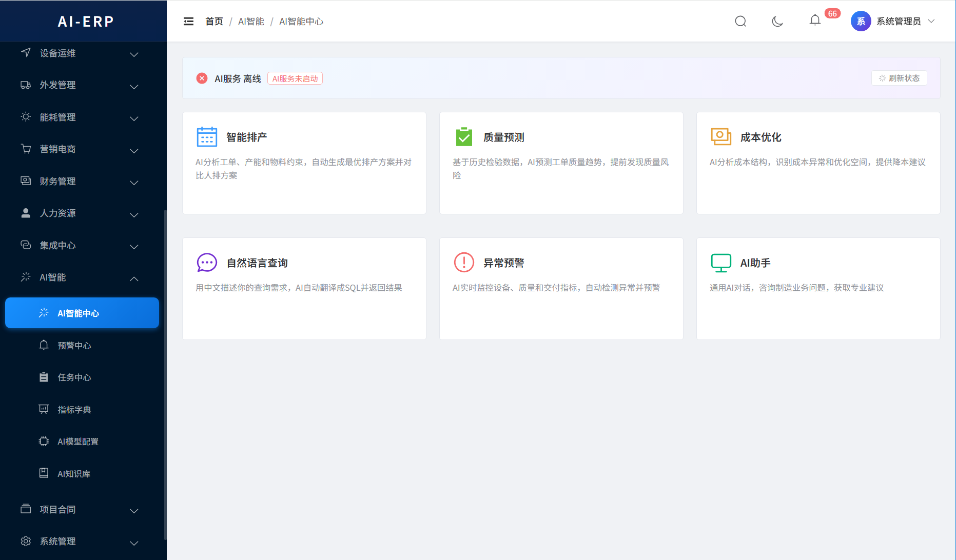Image resolution: width=956 pixels, height=560 pixels.
Task: Click the AI-ERP logo
Action: (x=86, y=21)
